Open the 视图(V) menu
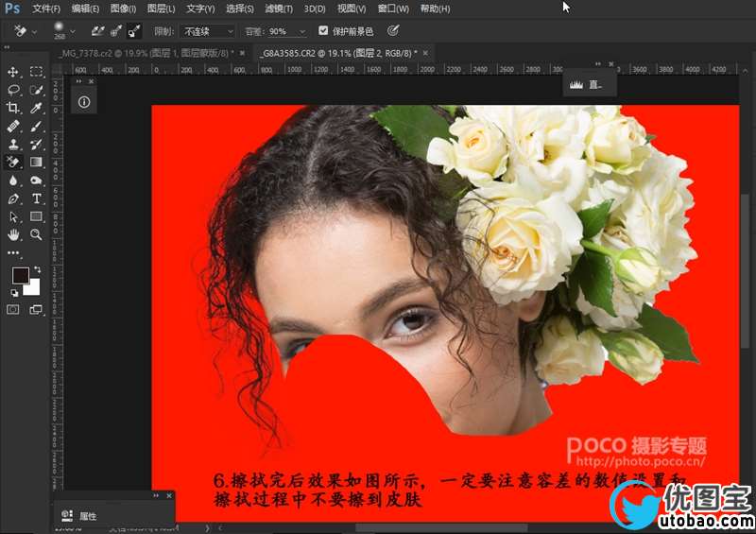This screenshot has height=534, width=756. [352, 9]
